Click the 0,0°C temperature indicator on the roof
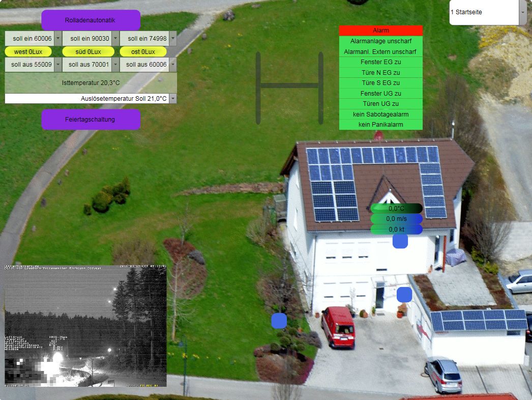532x400 pixels. coord(396,208)
